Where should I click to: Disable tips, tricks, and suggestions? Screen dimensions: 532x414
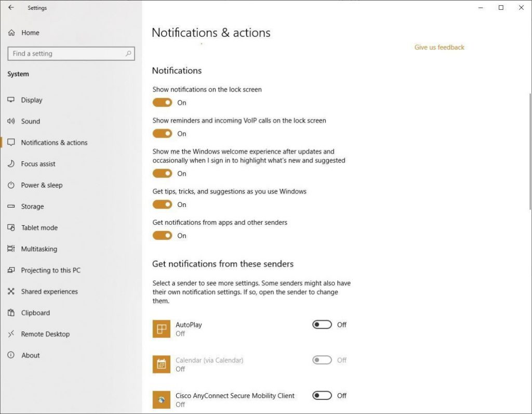pyautogui.click(x=162, y=204)
